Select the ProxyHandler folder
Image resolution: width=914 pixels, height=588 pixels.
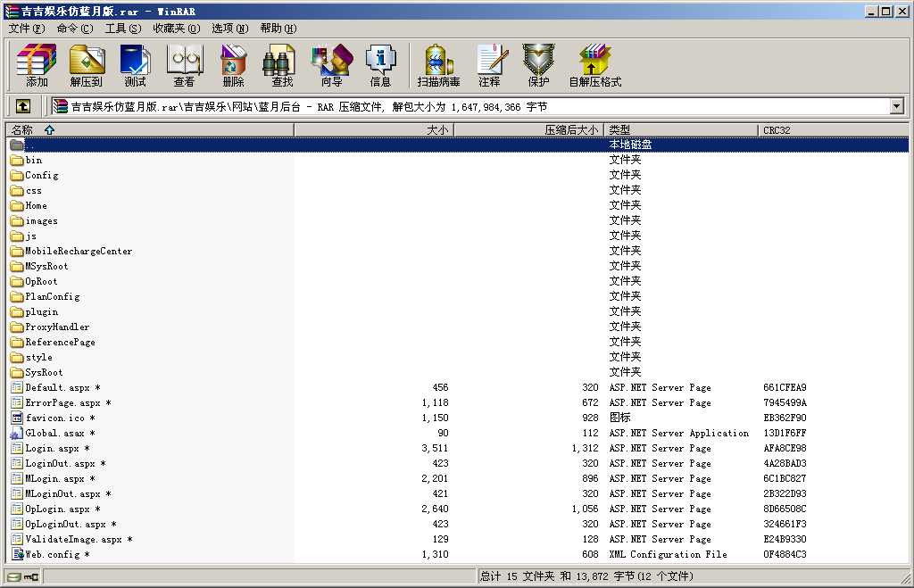57,327
